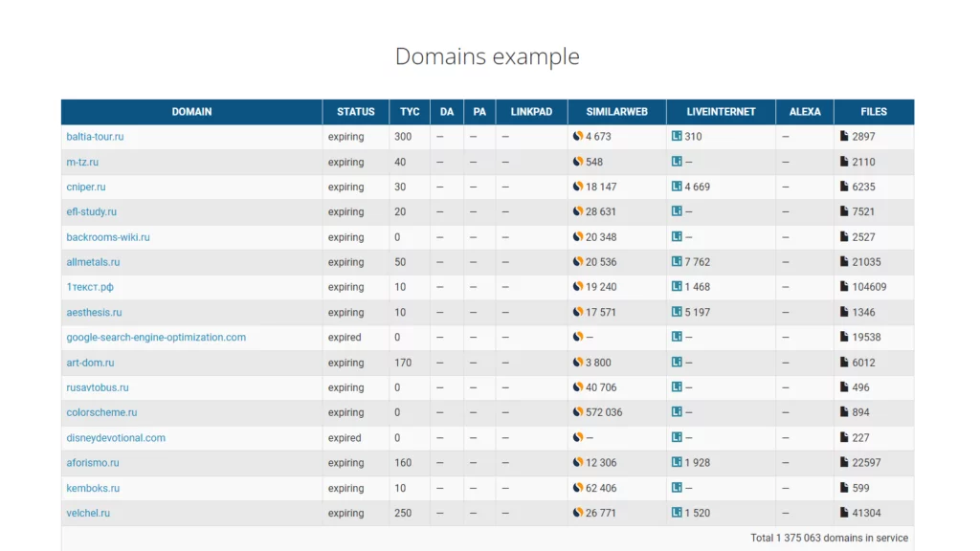Open the 1текст.рф domain link
The height and width of the screenshot is (551, 980).
[90, 287]
